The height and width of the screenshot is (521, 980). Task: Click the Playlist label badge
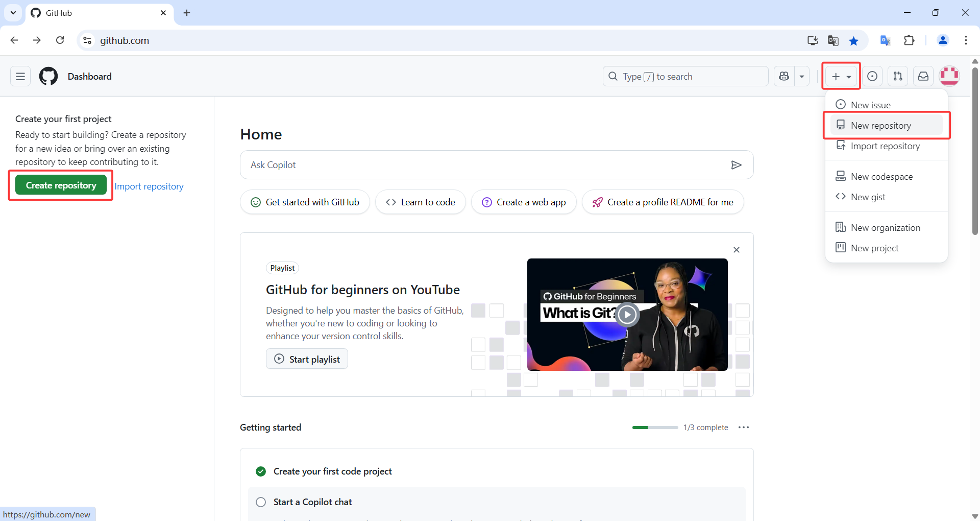(x=282, y=268)
